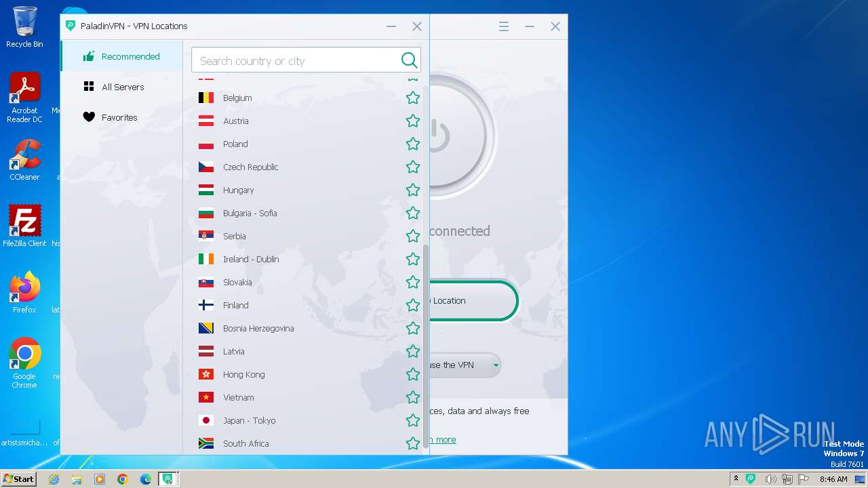Click the Poland flag icon
This screenshot has width=868, height=488.
[x=206, y=144]
